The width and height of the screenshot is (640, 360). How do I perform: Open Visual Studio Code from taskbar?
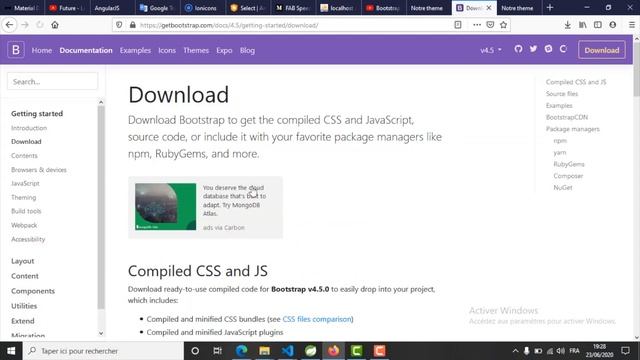(287, 351)
